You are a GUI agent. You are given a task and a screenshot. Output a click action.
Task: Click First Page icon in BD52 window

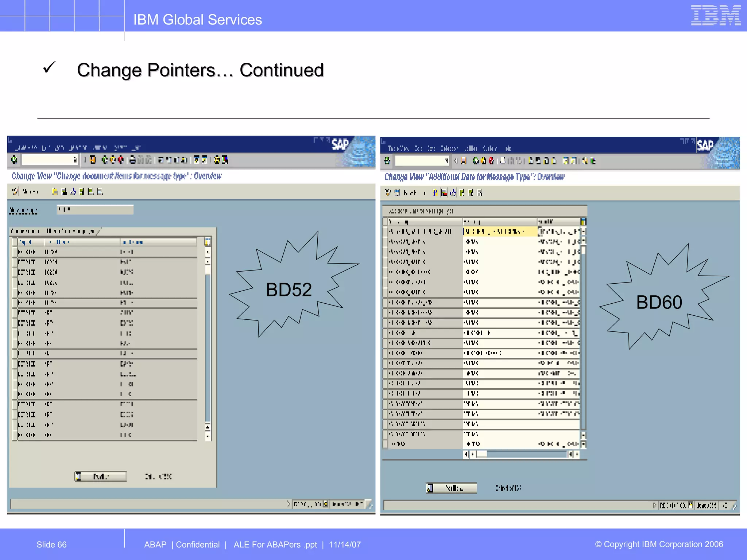(161, 160)
